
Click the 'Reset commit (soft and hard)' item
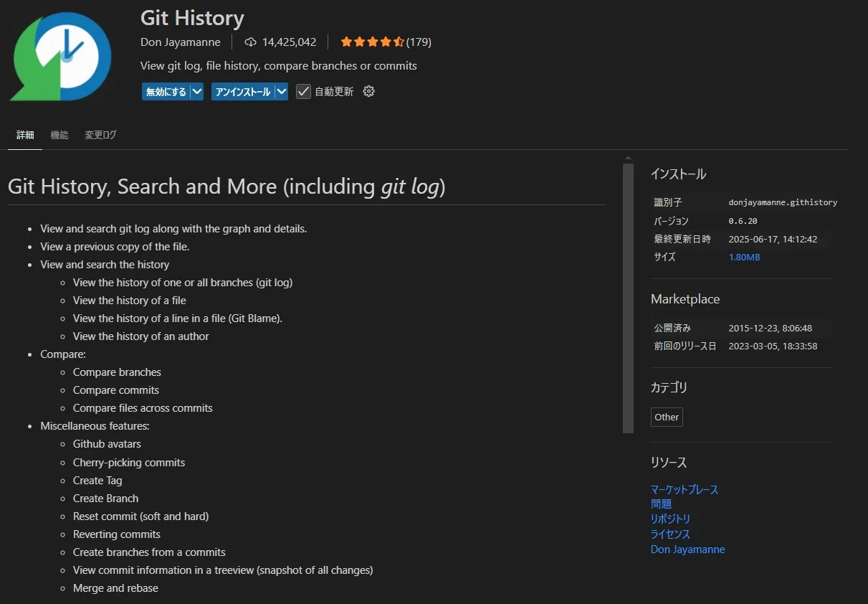pos(141,516)
